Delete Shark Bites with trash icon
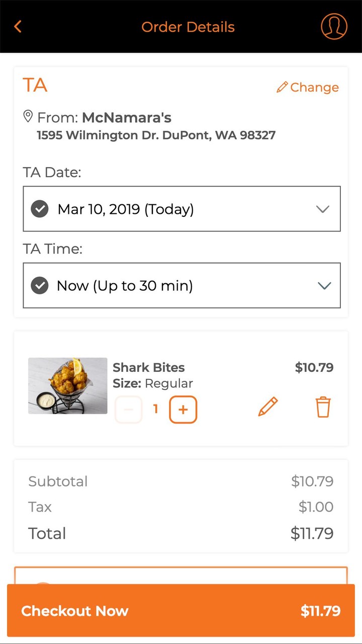Image resolution: width=362 pixels, height=644 pixels. [x=323, y=407]
